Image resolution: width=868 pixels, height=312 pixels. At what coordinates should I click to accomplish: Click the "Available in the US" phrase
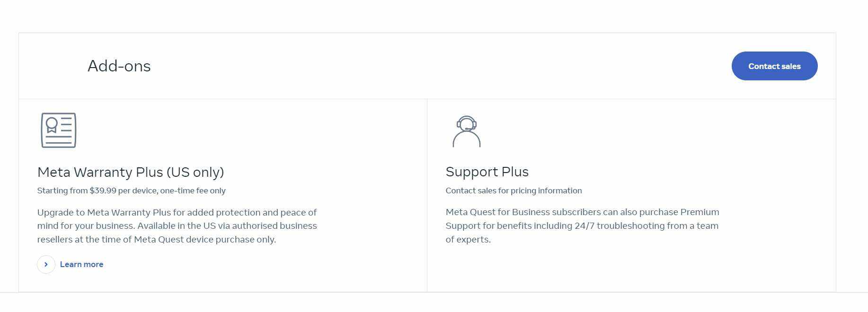point(176,226)
